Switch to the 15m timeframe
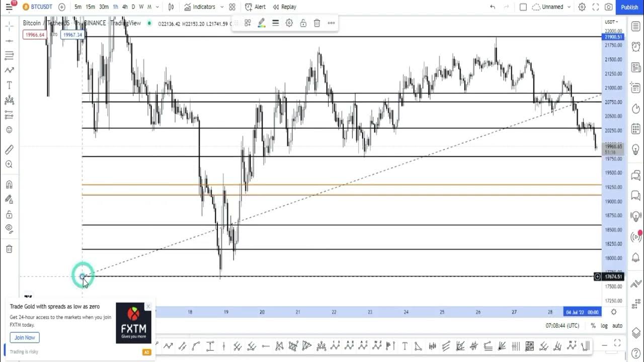644x362 pixels. (90, 7)
